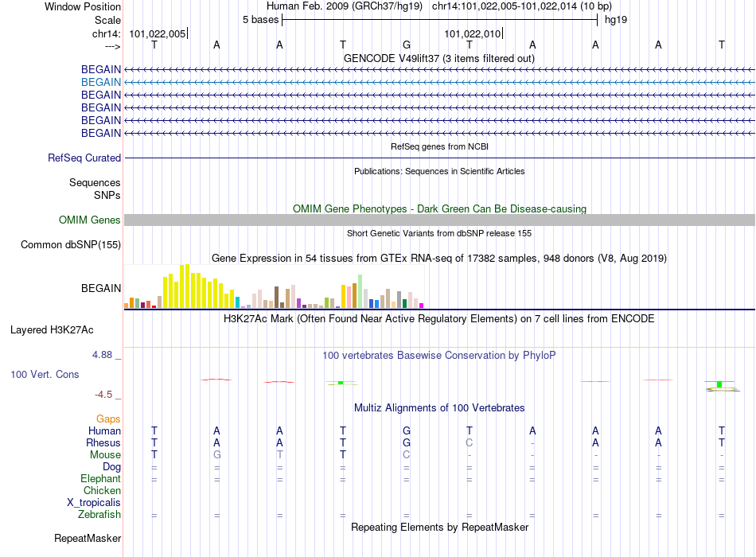Viewport: 756px width, 557px height.
Task: Select the Zebrafish species row label
Action: 99,515
